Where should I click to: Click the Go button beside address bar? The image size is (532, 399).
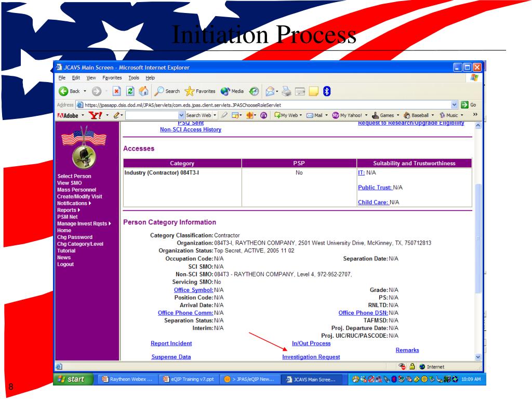[469, 105]
